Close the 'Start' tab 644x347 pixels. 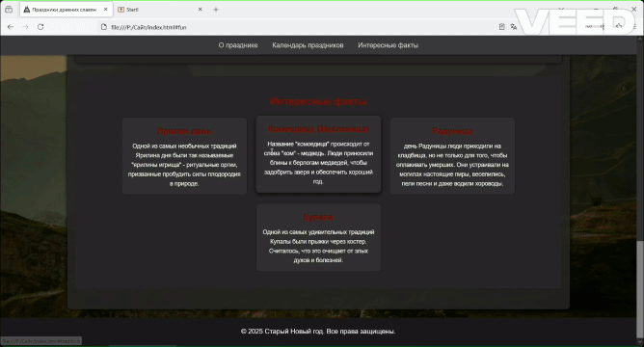tap(200, 10)
